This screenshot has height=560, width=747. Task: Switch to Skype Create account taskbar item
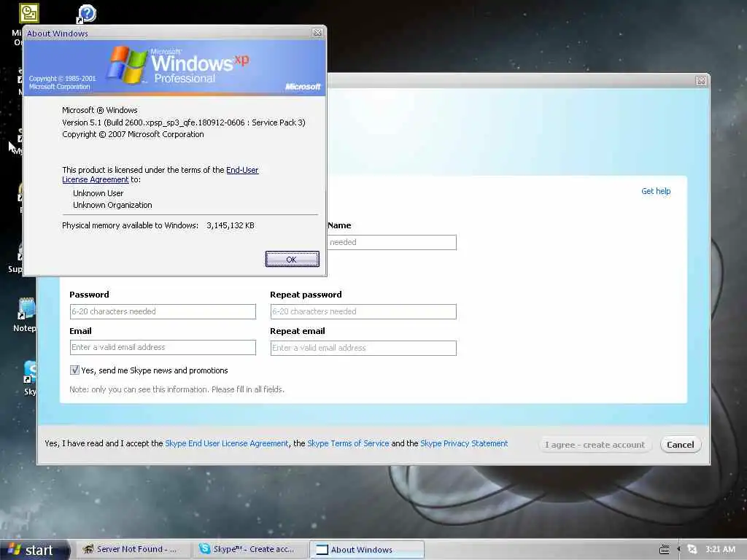(x=251, y=549)
